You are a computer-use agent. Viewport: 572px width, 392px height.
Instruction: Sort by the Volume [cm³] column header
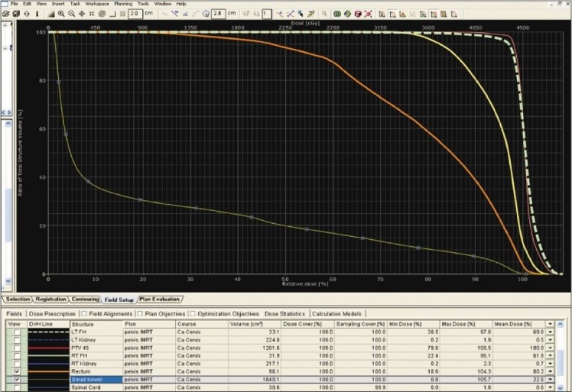tap(255, 324)
